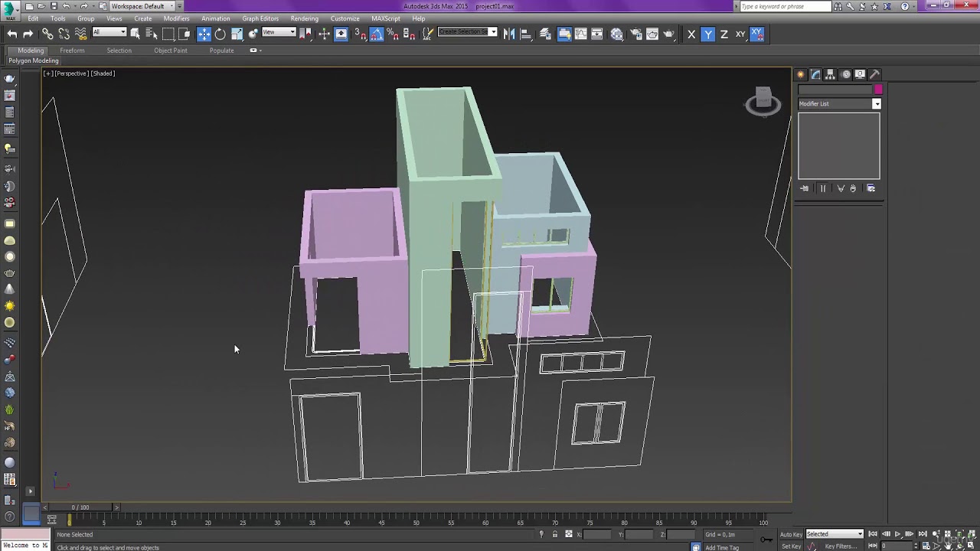The image size is (980, 551).
Task: Click the Polygon Modeling panel label
Action: [34, 60]
